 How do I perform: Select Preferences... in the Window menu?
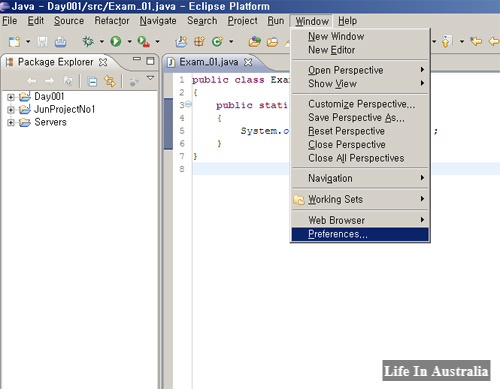(x=360, y=234)
